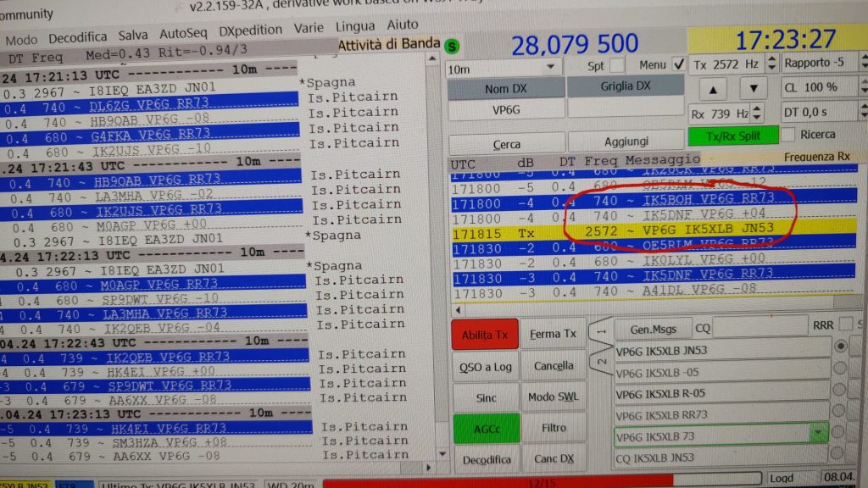This screenshot has height=488, width=868.
Task: Adjust the Tx 2572 Hz stepper
Action: (x=771, y=63)
